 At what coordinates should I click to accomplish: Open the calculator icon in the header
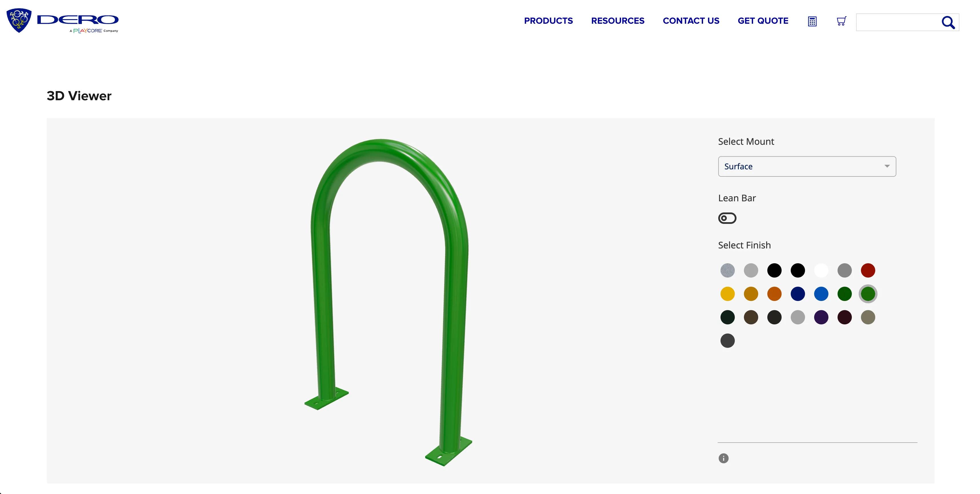click(x=812, y=21)
